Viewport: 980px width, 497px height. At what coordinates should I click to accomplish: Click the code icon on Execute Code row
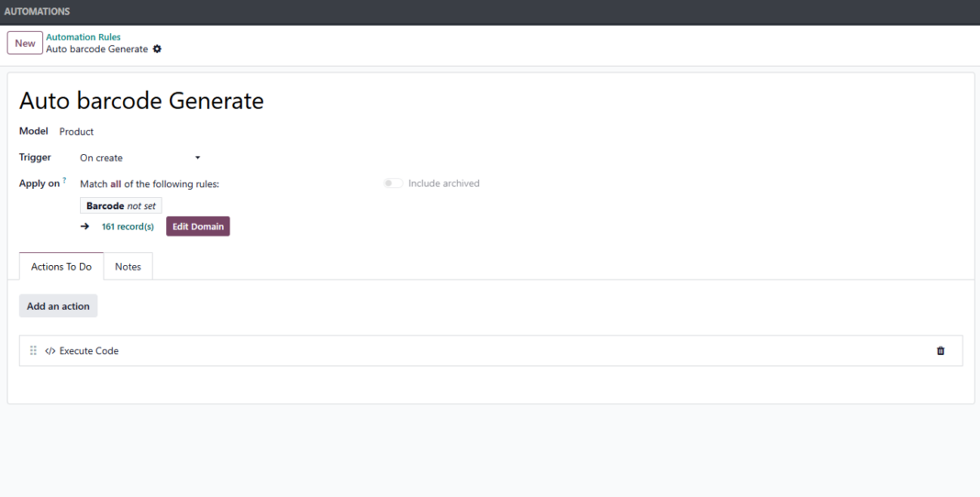click(x=50, y=350)
